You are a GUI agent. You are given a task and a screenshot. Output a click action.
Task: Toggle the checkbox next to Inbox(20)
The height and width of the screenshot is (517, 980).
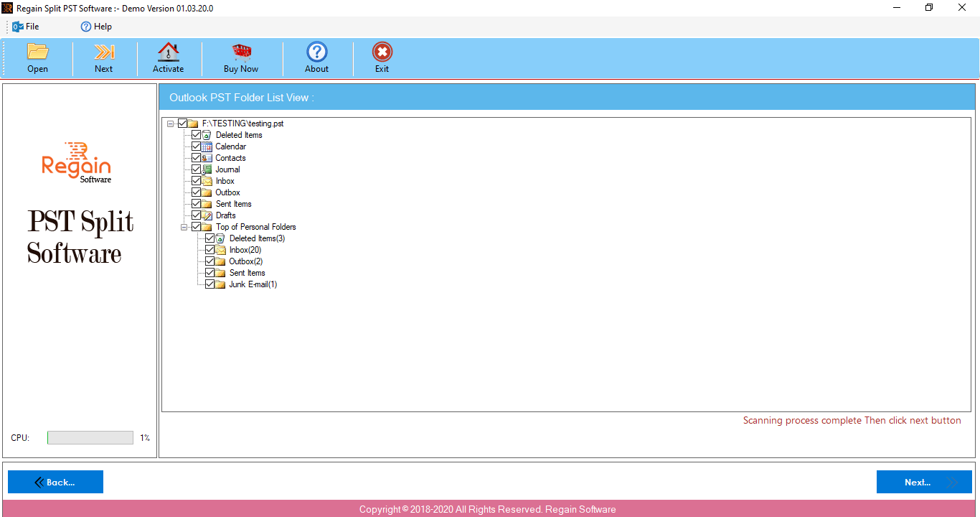click(210, 249)
